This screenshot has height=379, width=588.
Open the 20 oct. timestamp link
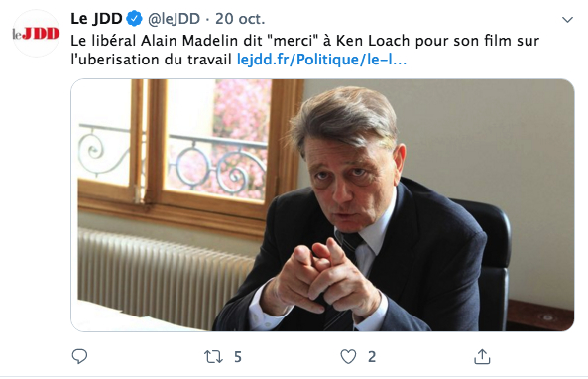(240, 19)
